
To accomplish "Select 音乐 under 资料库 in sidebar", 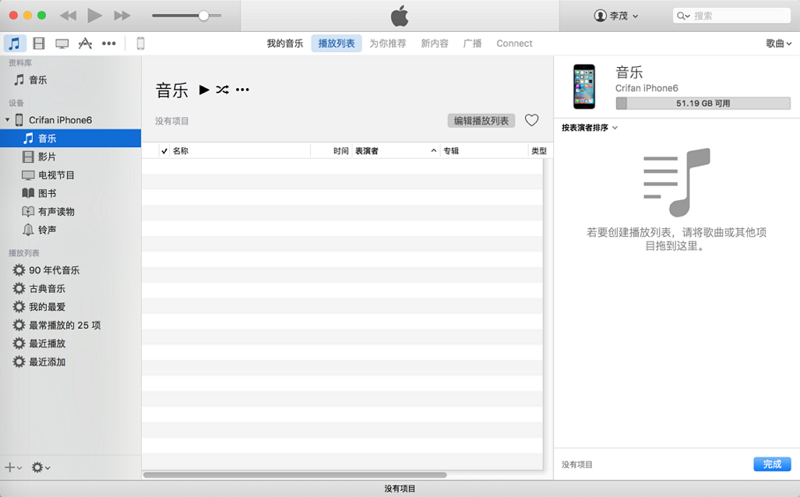I will click(x=70, y=80).
